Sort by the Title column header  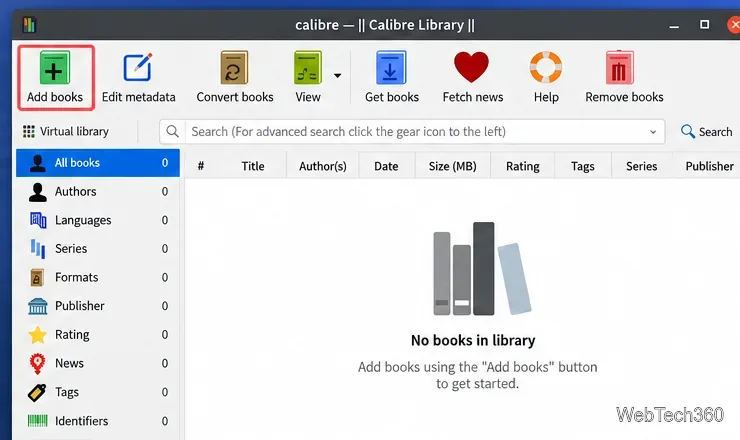point(253,166)
